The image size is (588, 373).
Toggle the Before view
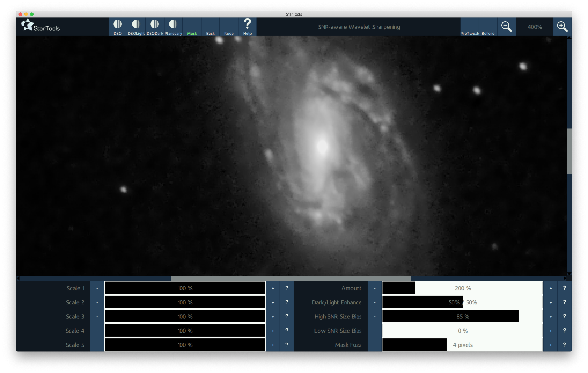tap(488, 27)
